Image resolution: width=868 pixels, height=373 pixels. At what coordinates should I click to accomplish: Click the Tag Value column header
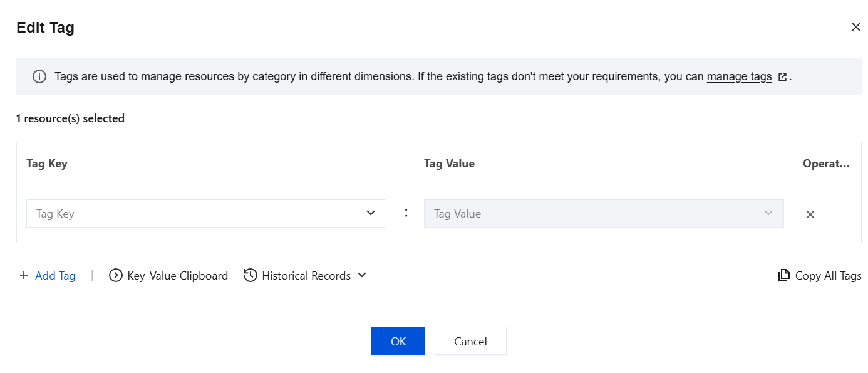pos(449,164)
